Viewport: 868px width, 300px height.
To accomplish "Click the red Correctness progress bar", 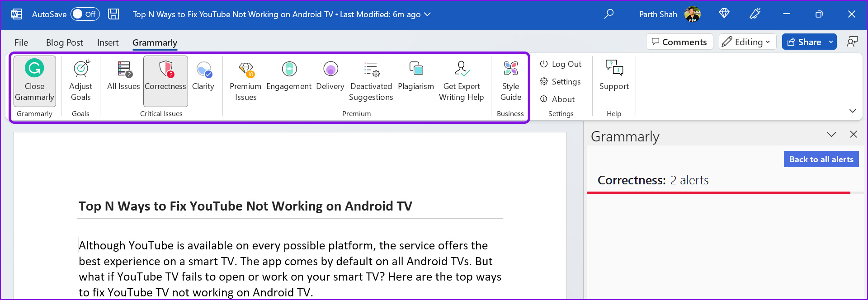I will tap(718, 193).
